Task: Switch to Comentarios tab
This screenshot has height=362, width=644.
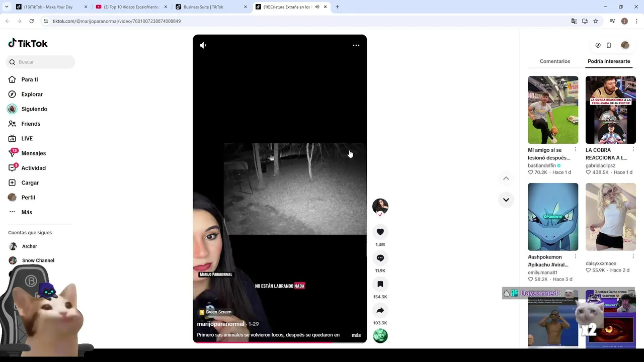Action: pos(555,61)
